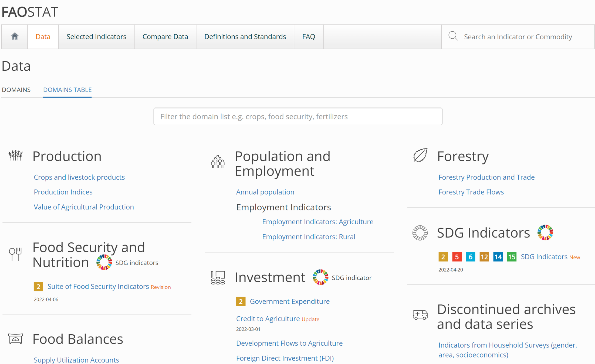Click the ambulance icon beside Discontinued archives
The height and width of the screenshot is (364, 595).
420,315
